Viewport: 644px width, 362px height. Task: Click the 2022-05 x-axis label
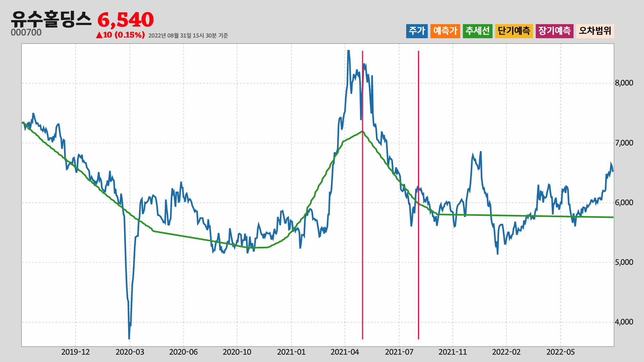pyautogui.click(x=561, y=352)
